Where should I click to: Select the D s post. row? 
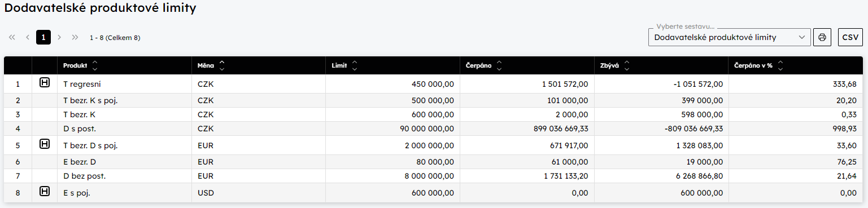coord(434,129)
